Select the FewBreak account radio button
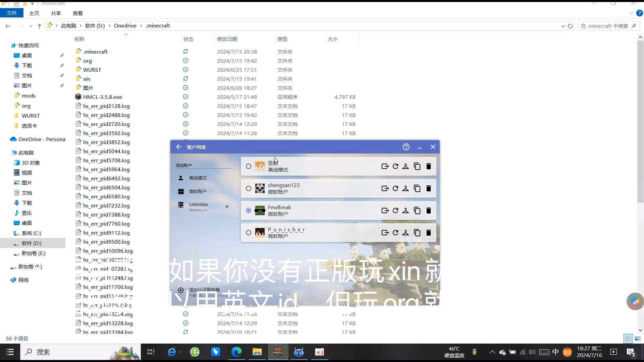 (249, 210)
